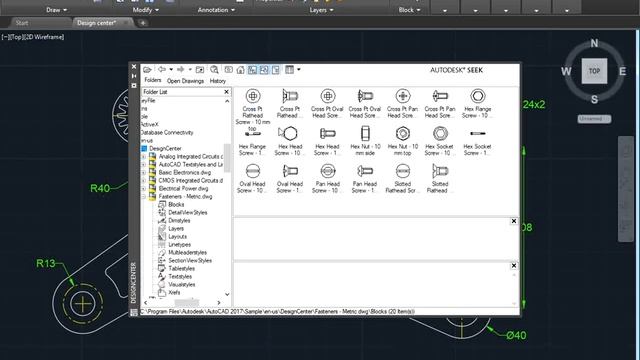Screen dimensions: 640x360
Task: Click the folder tree horizontal scrollbar right arrow
Action: [x=219, y=303]
